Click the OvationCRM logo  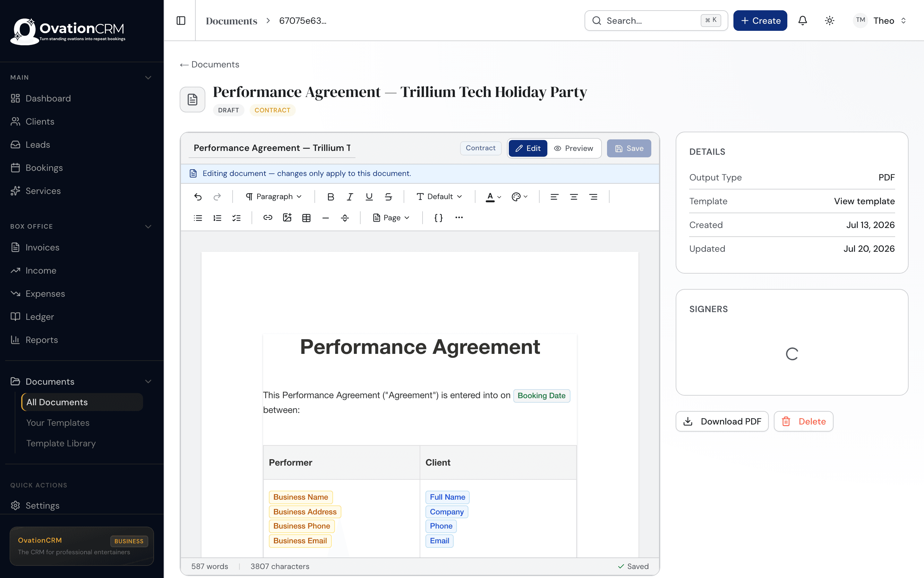click(x=68, y=32)
